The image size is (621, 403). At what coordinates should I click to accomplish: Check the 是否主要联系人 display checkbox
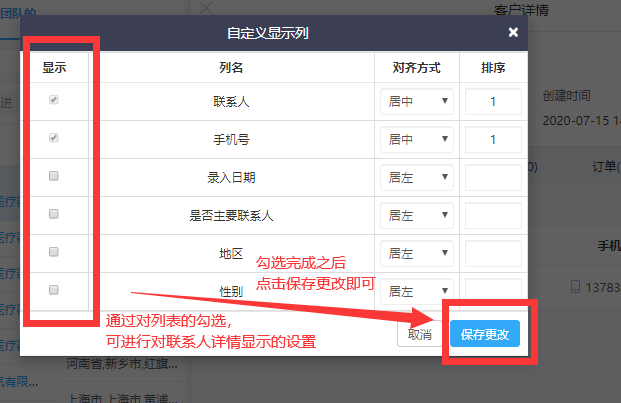(x=53, y=214)
